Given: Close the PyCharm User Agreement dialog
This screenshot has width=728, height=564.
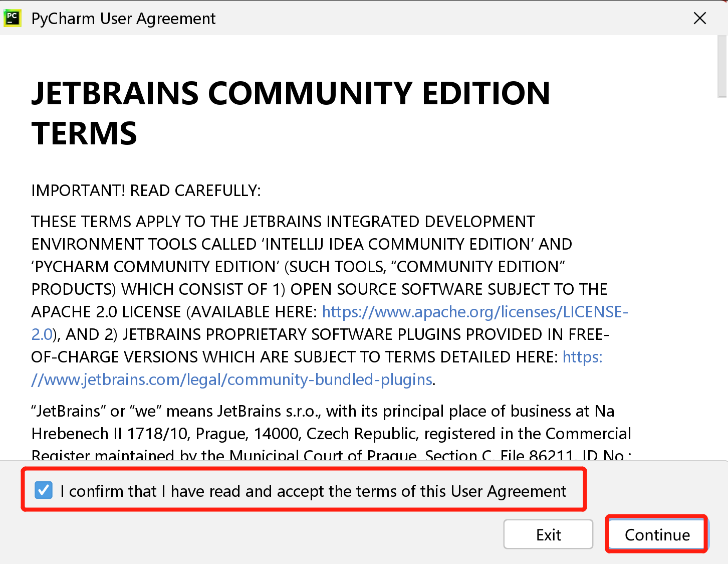Looking at the screenshot, I should tap(699, 19).
